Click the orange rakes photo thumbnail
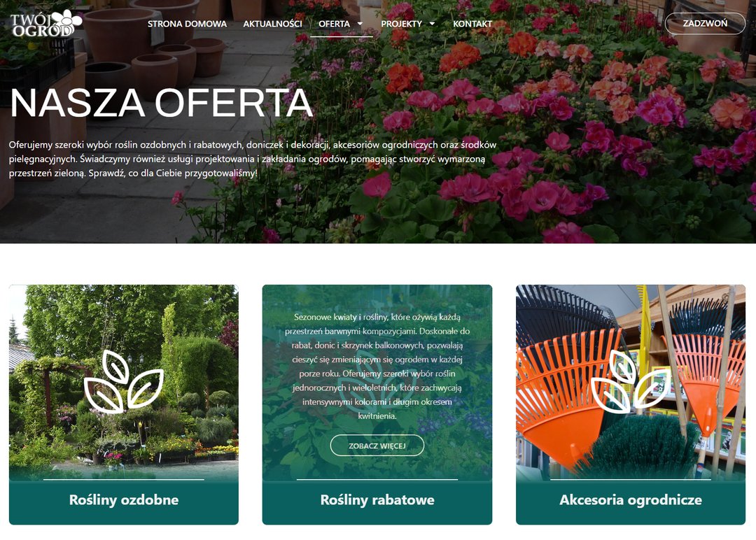Screen dimensions: 756x540 (x=631, y=383)
